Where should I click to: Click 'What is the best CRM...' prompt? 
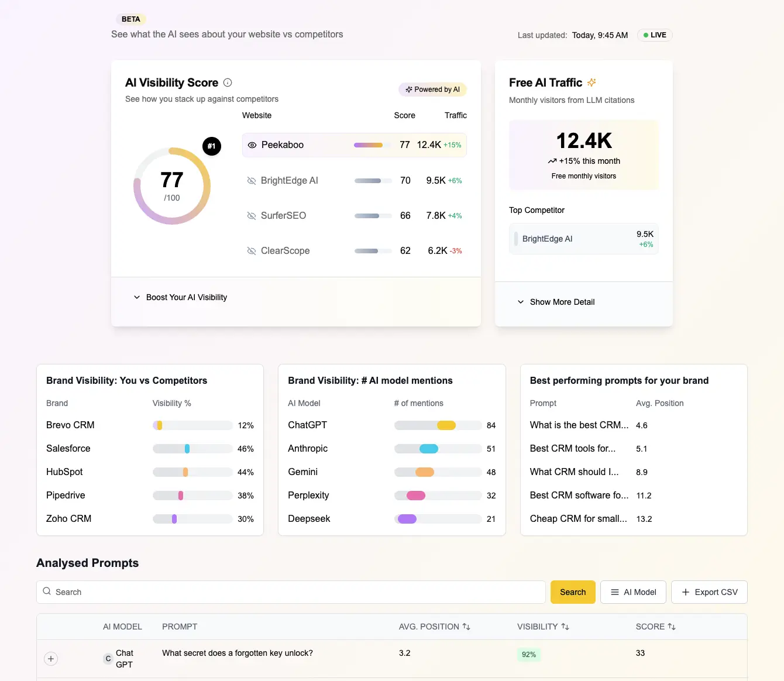pyautogui.click(x=579, y=425)
